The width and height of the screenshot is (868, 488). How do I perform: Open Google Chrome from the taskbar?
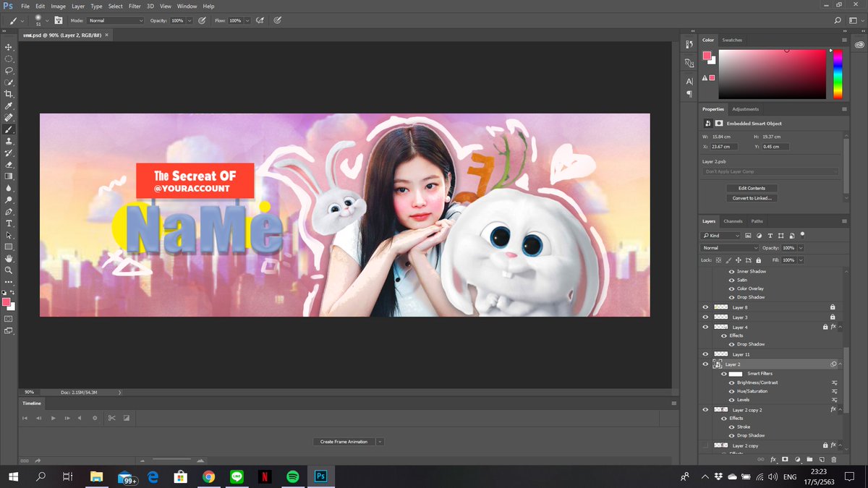tap(209, 476)
